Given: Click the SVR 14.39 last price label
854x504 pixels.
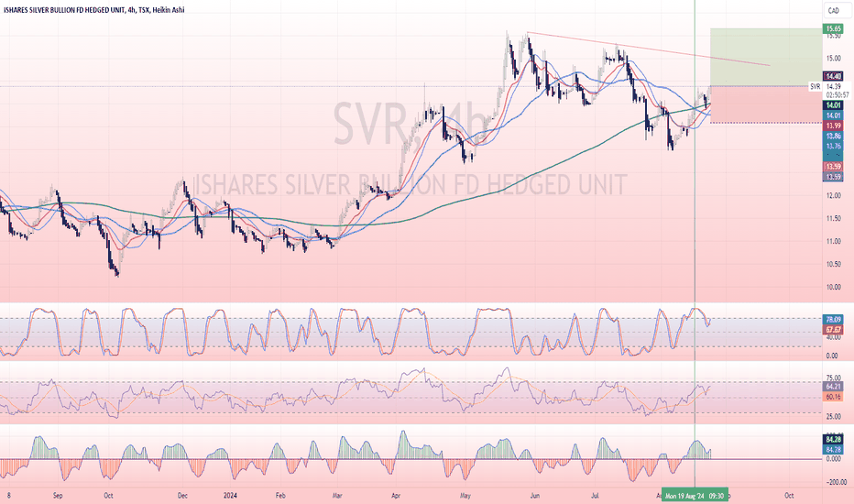Looking at the screenshot, I should click(825, 87).
